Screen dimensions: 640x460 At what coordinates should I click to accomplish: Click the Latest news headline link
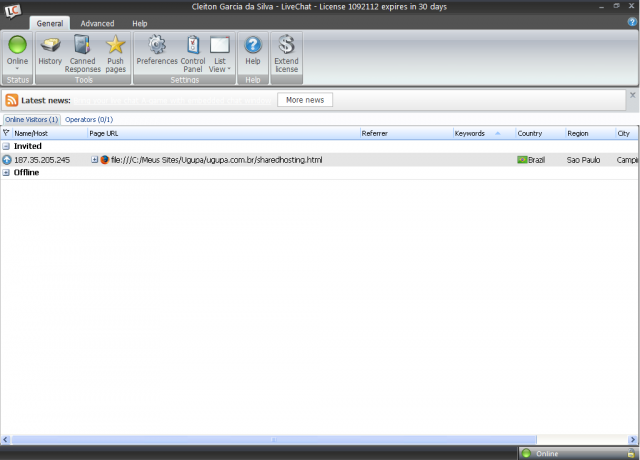click(x=172, y=100)
